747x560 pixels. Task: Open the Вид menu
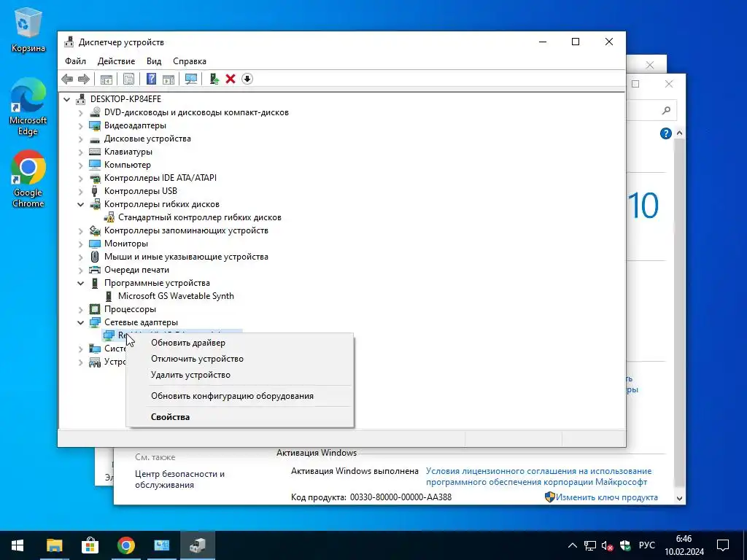[154, 61]
